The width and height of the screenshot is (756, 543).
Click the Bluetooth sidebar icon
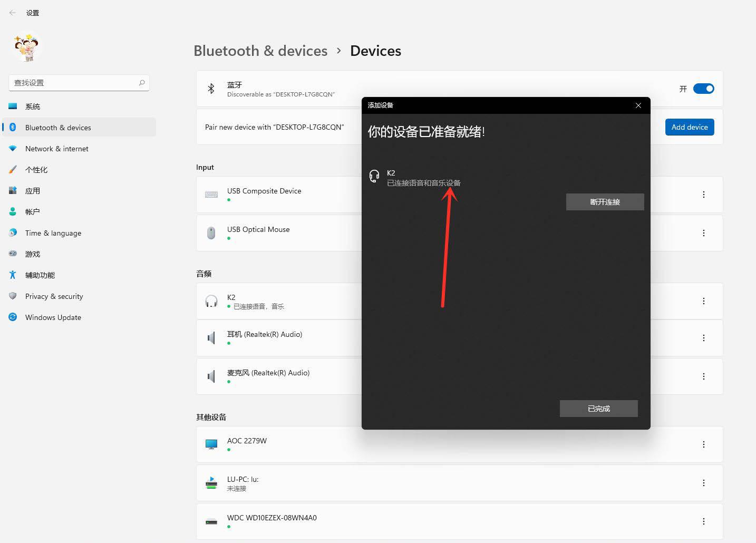click(x=13, y=127)
